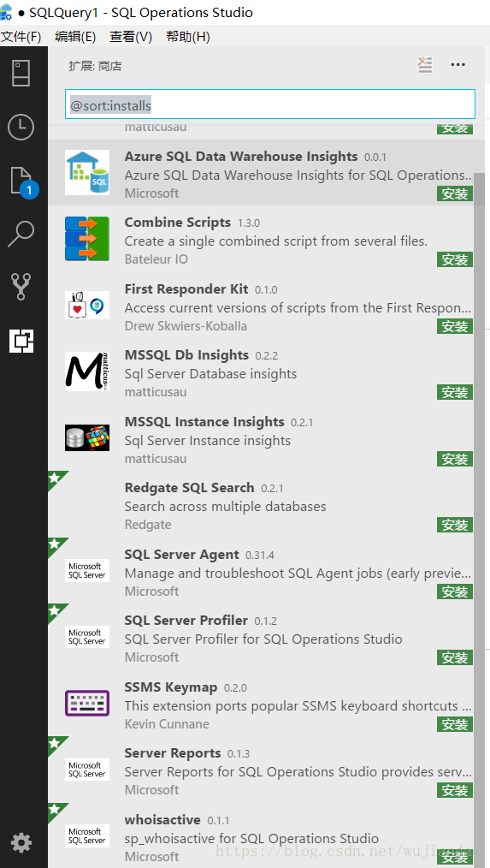Select SQL Server Profiler title text

[186, 621]
